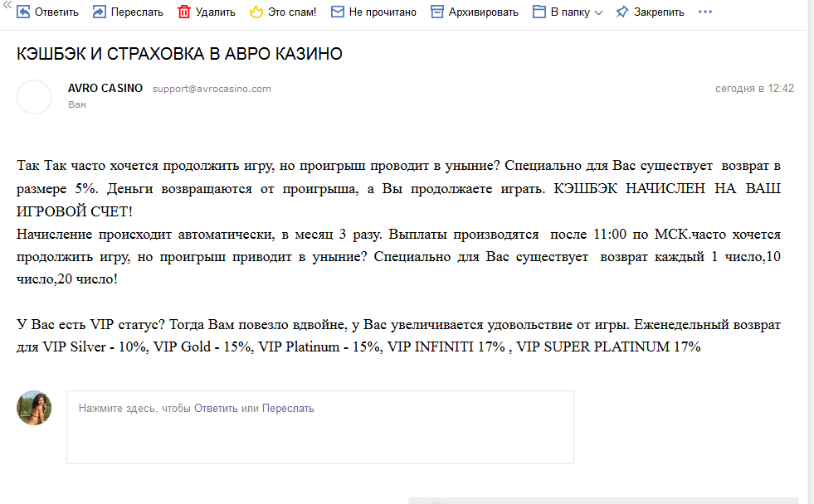This screenshot has width=814, height=504.
Task: Expand the 'В папку' folder dropdown
Action: click(598, 12)
